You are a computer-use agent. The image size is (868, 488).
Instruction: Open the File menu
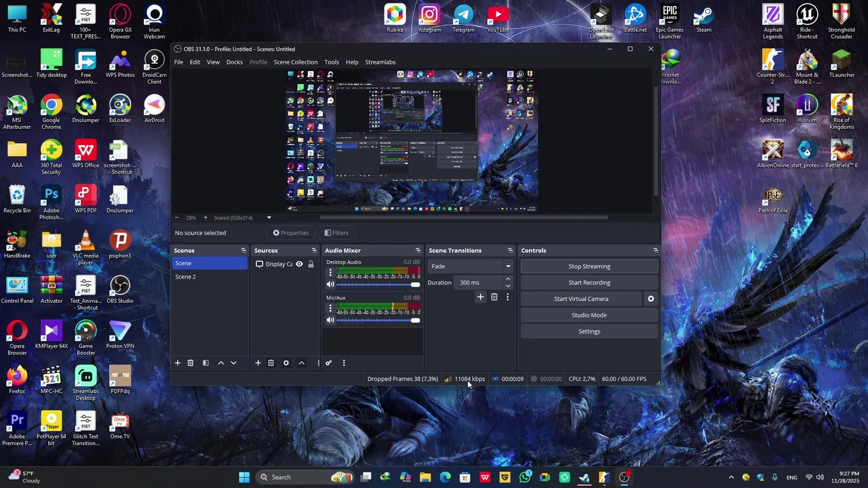178,62
